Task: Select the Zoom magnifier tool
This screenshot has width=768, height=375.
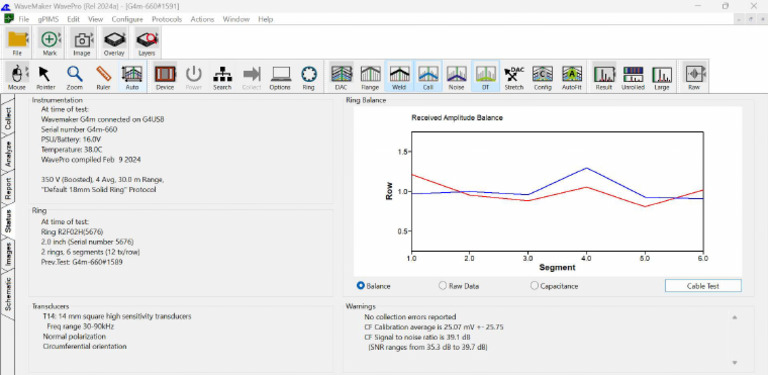Action: [x=74, y=77]
